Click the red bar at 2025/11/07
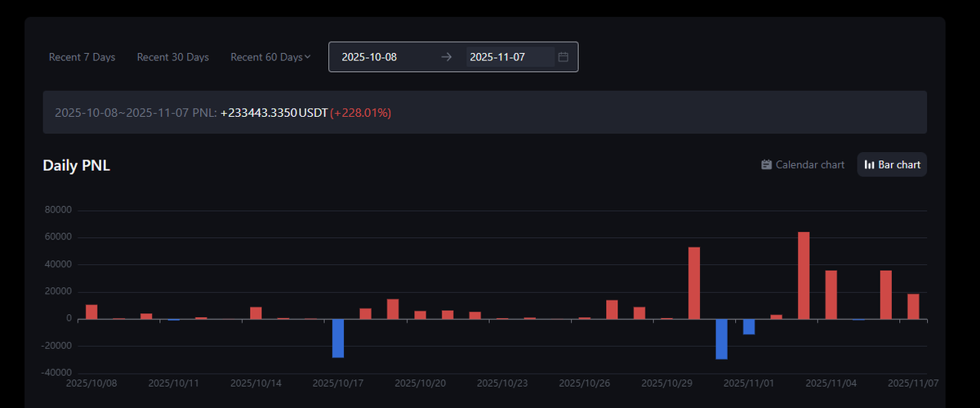 (x=913, y=307)
